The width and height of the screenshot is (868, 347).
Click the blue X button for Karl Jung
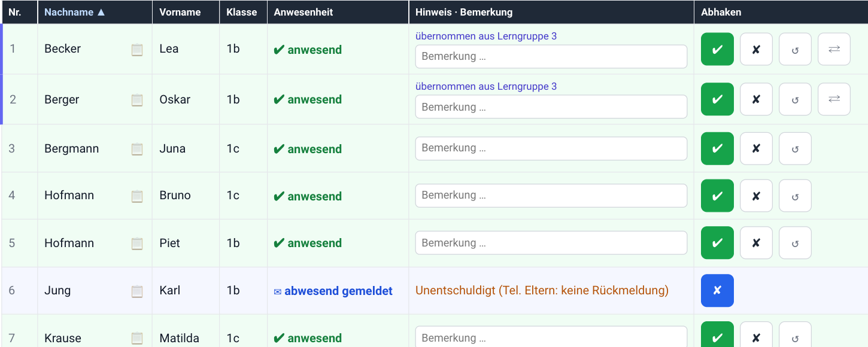[717, 290]
